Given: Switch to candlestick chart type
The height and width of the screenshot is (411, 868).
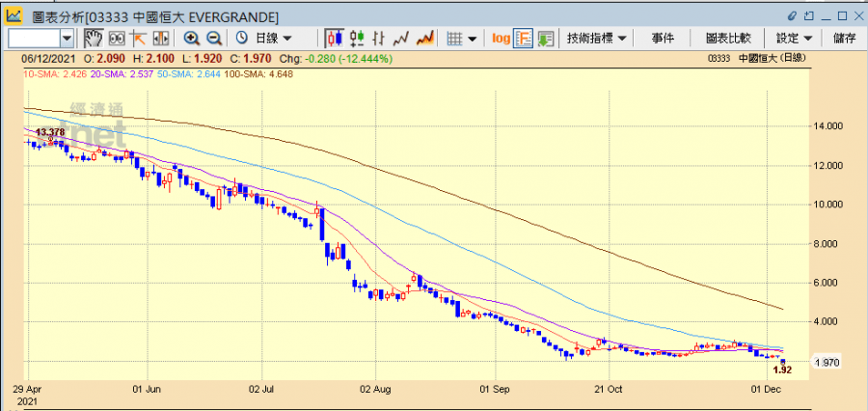Looking at the screenshot, I should tap(336, 38).
